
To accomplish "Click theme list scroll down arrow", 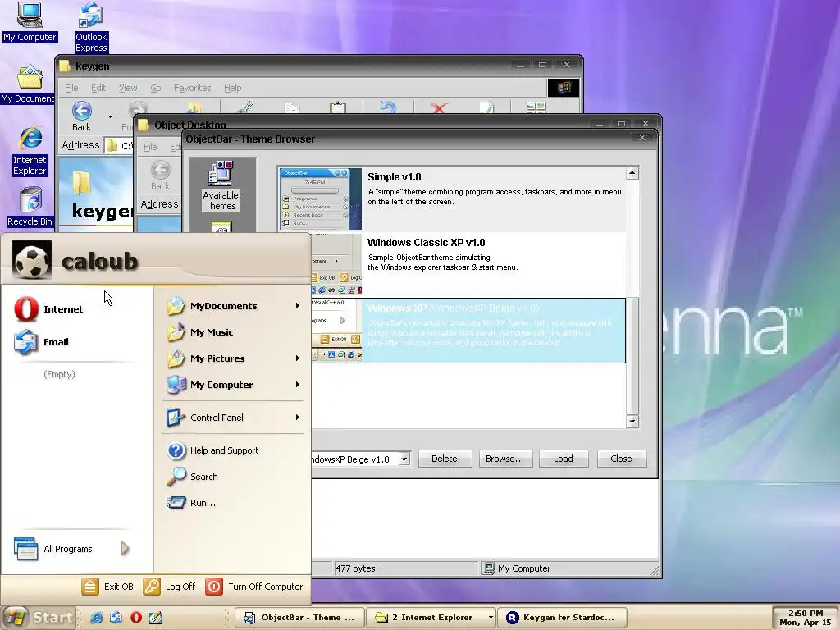I will point(632,422).
